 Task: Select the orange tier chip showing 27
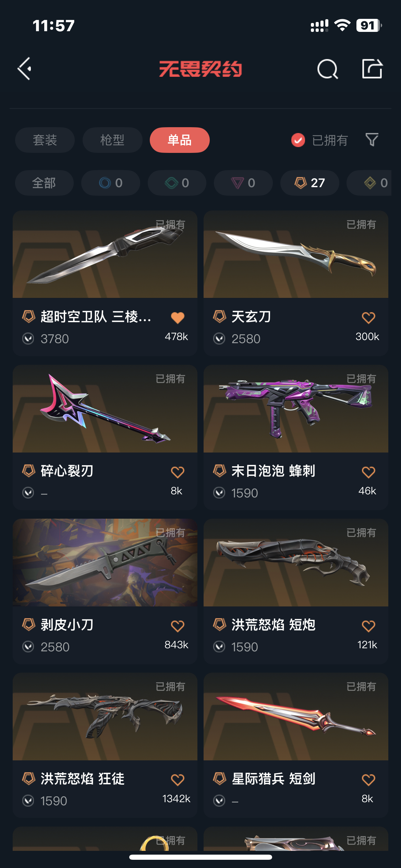pyautogui.click(x=310, y=183)
